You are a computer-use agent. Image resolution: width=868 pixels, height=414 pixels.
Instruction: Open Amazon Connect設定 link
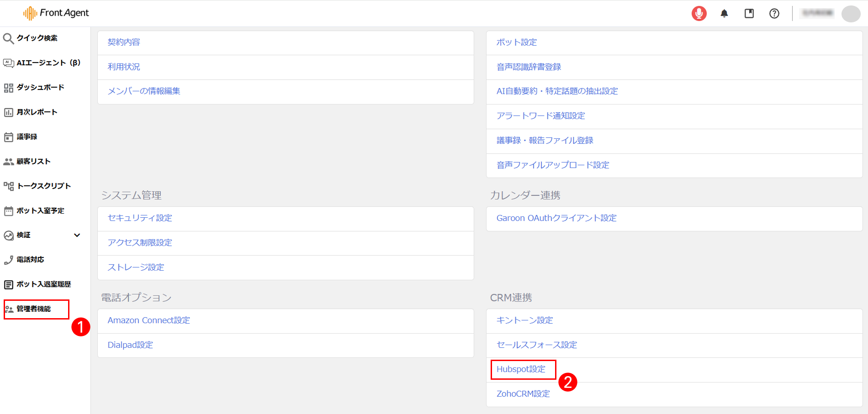pyautogui.click(x=148, y=320)
